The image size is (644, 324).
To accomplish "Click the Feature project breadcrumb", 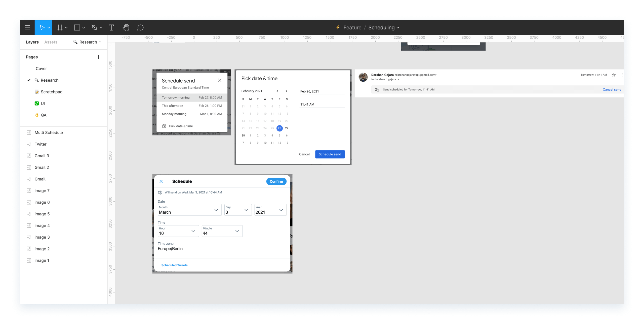I will [352, 27].
